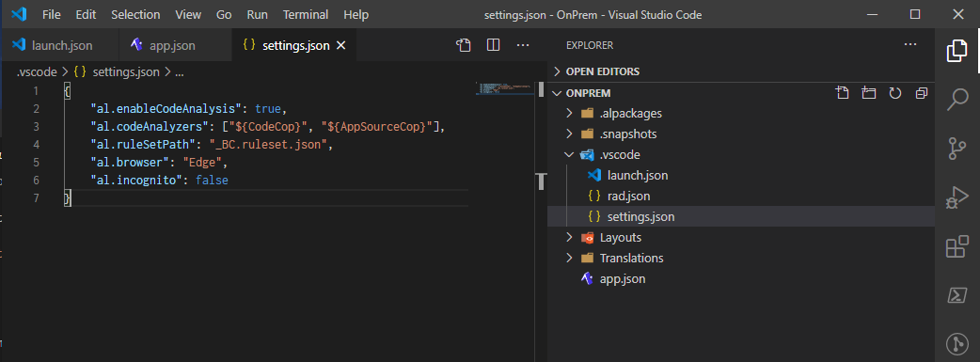Click the .vscode breadcrumb segment
The width and height of the screenshot is (980, 362).
coord(37,71)
